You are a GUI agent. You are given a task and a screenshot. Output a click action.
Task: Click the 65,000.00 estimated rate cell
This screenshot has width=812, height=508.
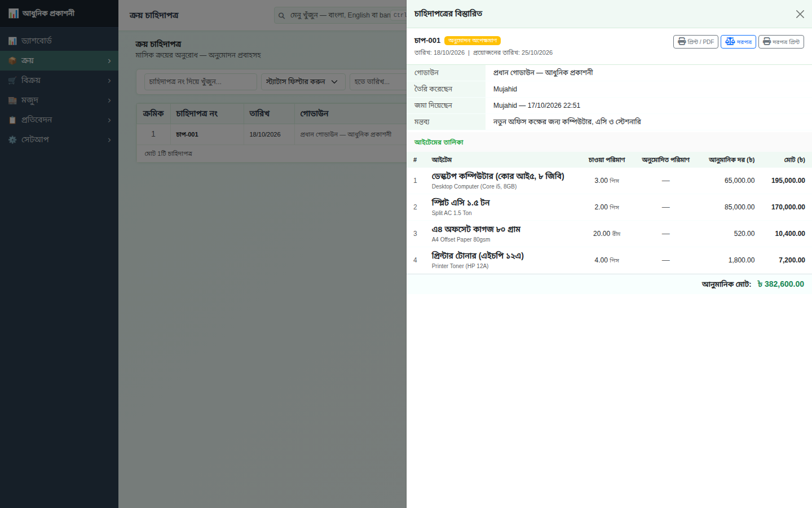tap(739, 181)
